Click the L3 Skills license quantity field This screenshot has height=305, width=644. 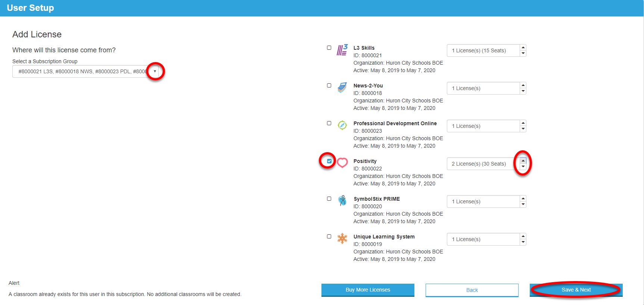click(x=483, y=50)
